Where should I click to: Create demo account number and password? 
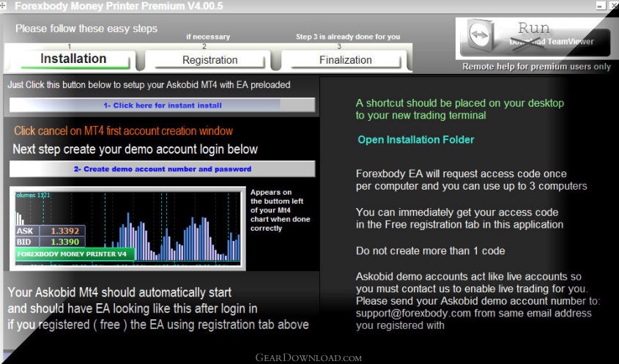162,169
